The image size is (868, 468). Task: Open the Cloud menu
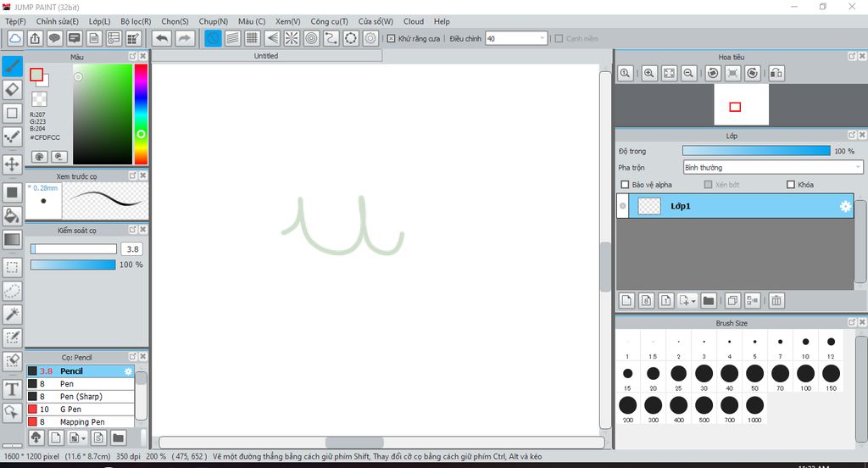coord(414,21)
